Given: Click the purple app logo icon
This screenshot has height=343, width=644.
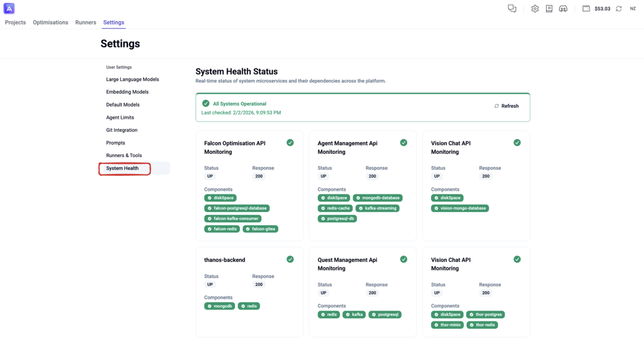Looking at the screenshot, I should 9,8.
